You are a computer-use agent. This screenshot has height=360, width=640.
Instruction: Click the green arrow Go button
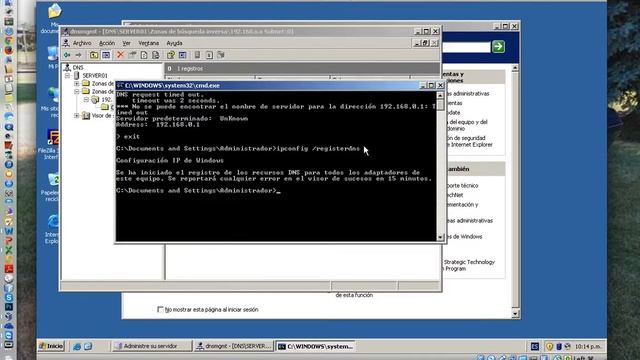pyautogui.click(x=498, y=47)
